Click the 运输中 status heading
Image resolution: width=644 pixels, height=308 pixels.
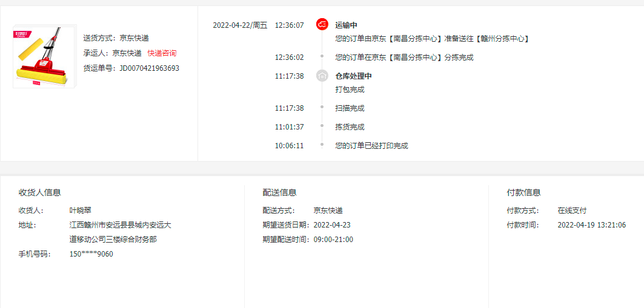tap(346, 25)
